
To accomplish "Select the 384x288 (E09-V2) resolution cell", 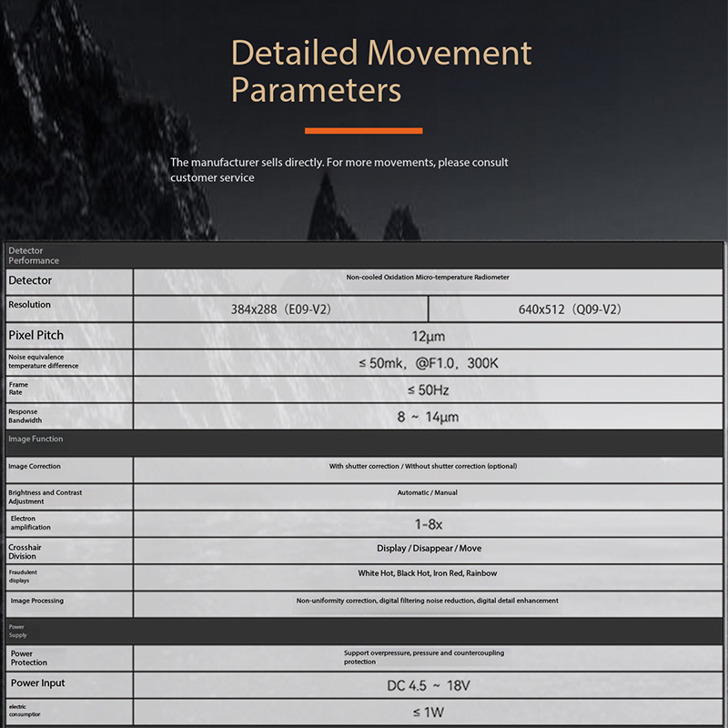I will click(x=280, y=309).
